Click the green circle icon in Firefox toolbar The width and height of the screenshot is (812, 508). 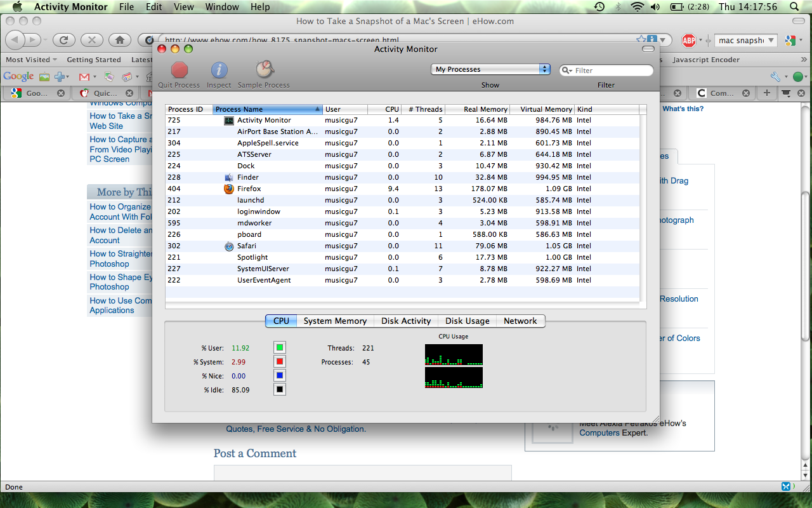click(798, 77)
